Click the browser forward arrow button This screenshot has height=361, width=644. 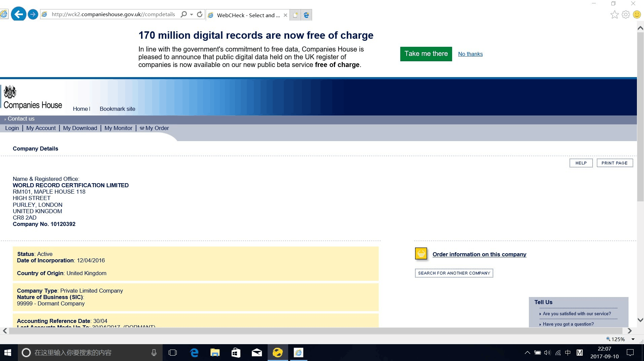click(x=33, y=14)
